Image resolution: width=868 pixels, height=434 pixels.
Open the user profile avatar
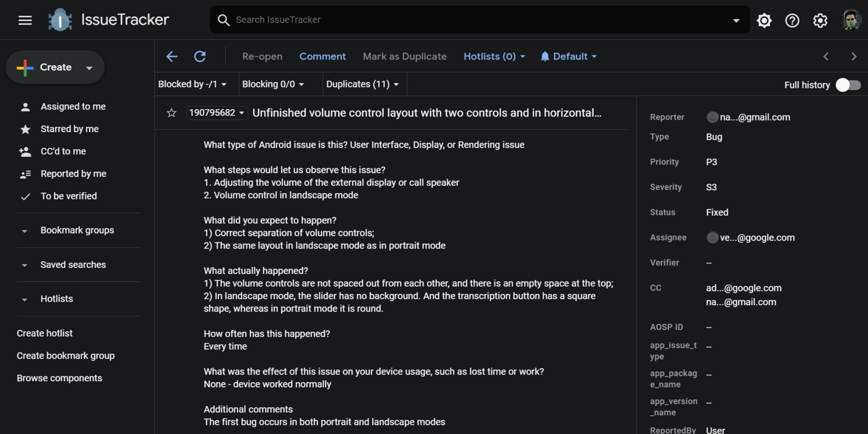[x=851, y=20]
